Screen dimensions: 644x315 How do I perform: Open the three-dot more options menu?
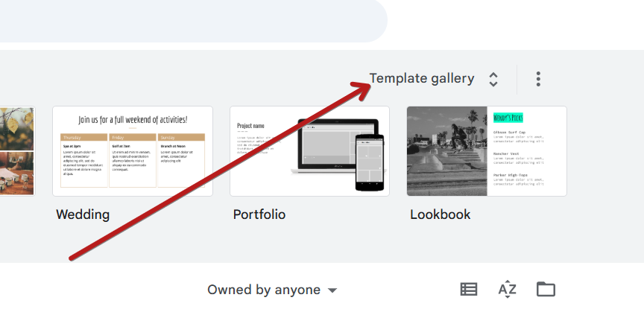pyautogui.click(x=538, y=79)
